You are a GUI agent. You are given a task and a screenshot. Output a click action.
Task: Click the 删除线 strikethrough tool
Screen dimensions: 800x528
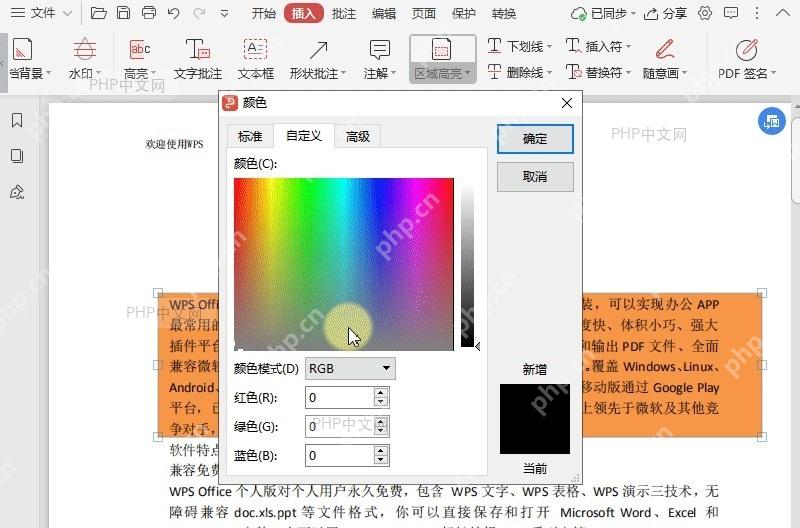[519, 72]
